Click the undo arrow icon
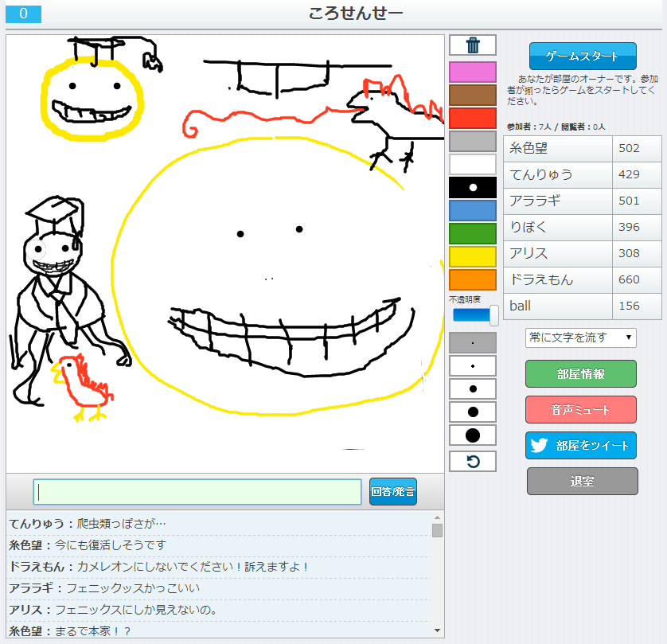 coord(473,462)
